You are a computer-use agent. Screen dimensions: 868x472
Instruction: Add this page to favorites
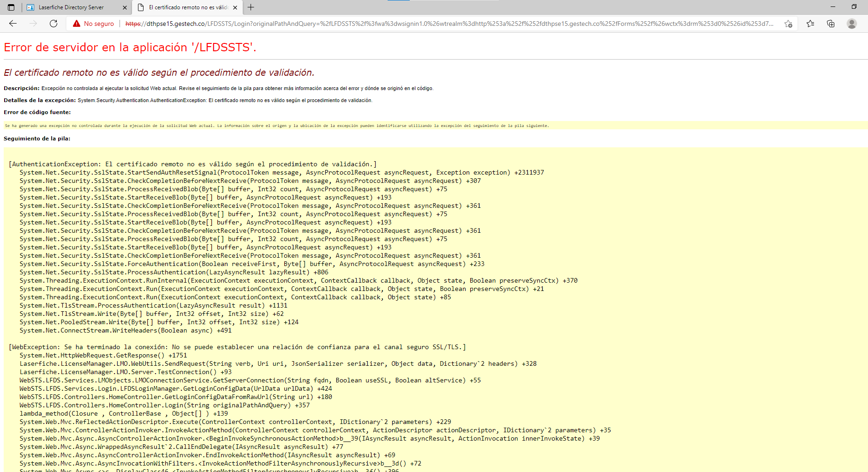[788, 24]
